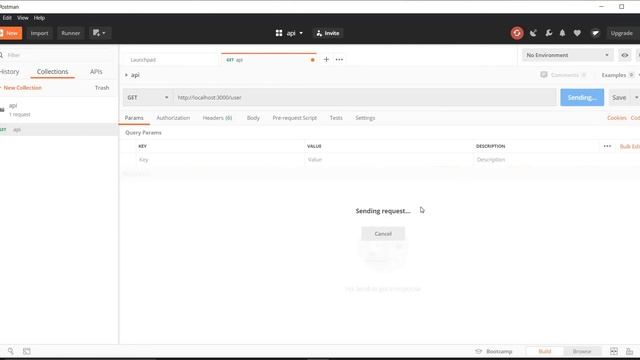640x360 pixels.
Task: Open new window dropdown icon in toolbar
Action: (99, 33)
